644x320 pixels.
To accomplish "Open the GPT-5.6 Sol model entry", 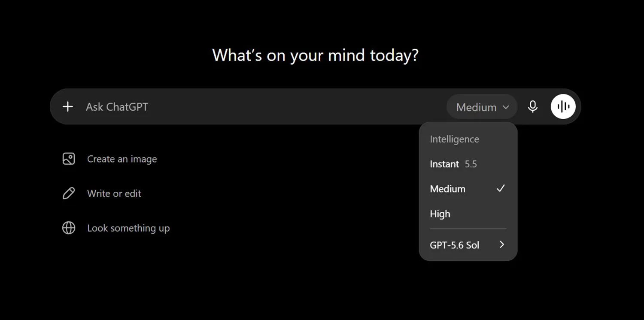I will tap(468, 245).
